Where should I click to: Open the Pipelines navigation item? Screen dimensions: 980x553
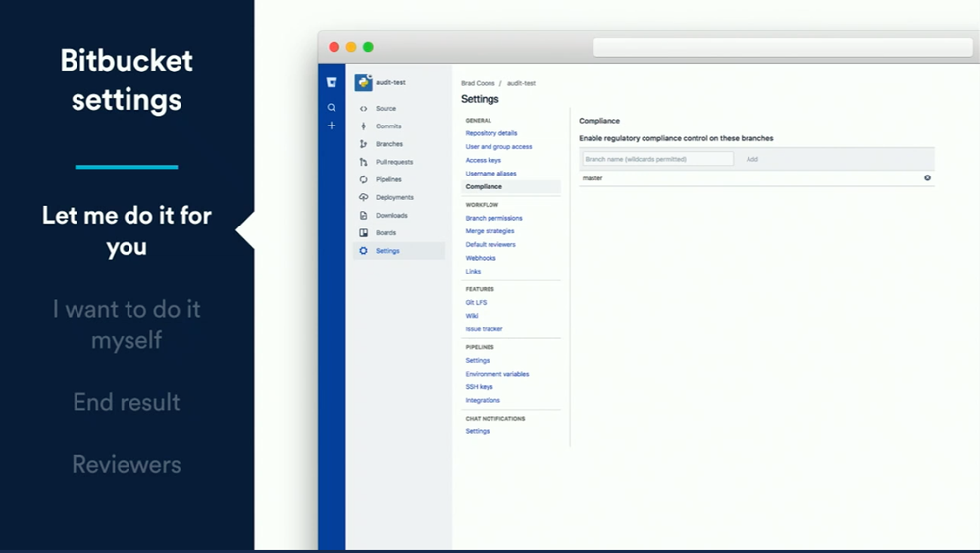pyautogui.click(x=388, y=179)
